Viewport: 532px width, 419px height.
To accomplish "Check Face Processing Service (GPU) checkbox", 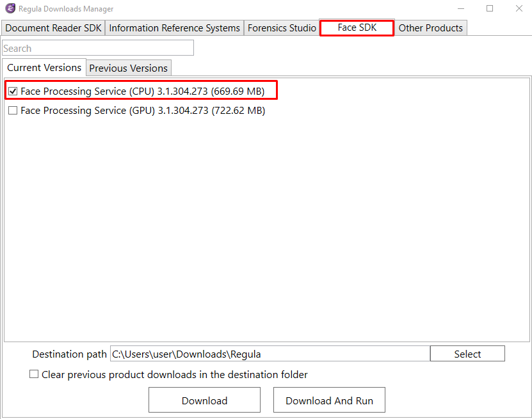I will coord(13,111).
